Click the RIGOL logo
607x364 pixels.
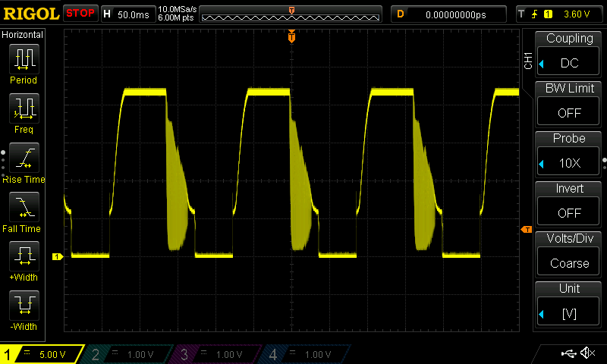click(31, 14)
